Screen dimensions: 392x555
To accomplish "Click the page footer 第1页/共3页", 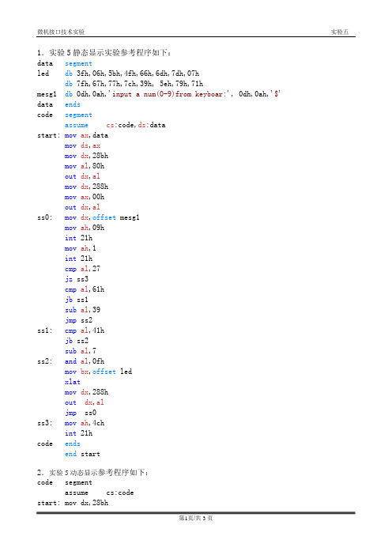I will 196,518.
